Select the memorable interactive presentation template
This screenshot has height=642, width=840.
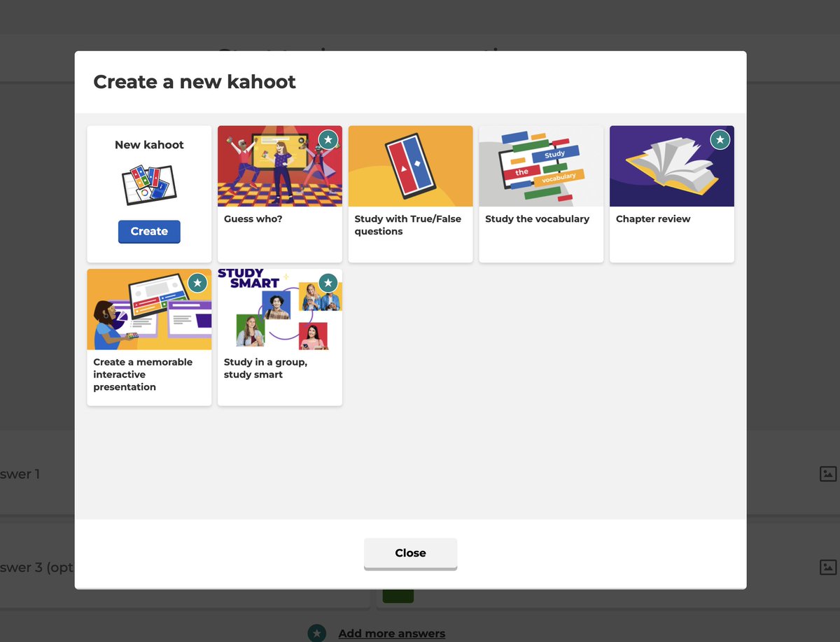(x=149, y=309)
